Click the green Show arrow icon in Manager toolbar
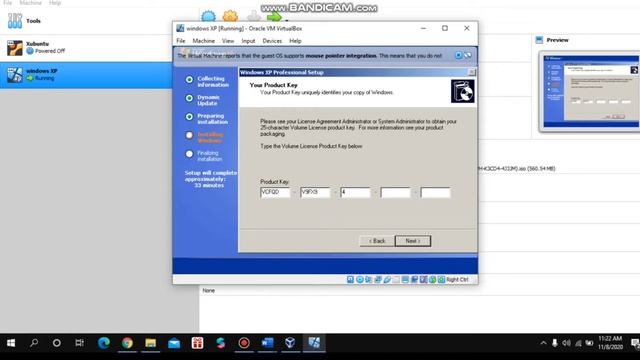The width and height of the screenshot is (640, 360). [x=274, y=17]
